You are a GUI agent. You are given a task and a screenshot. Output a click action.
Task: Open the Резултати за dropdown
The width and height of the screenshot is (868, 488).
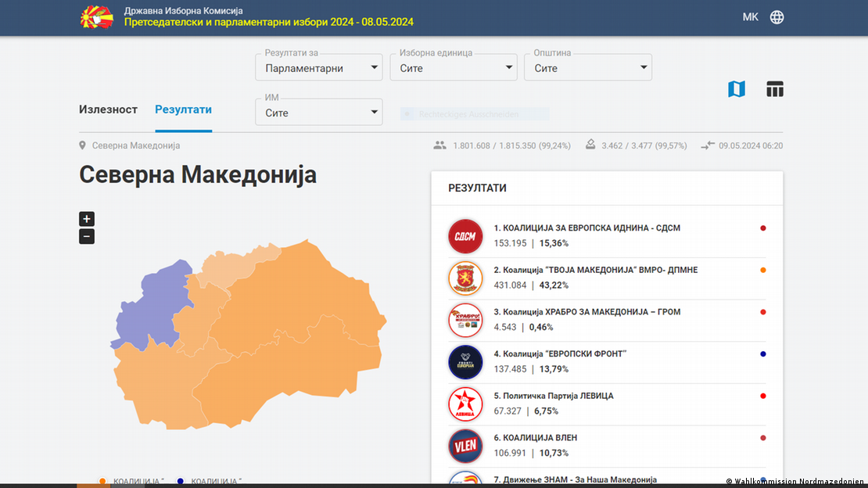(x=318, y=68)
